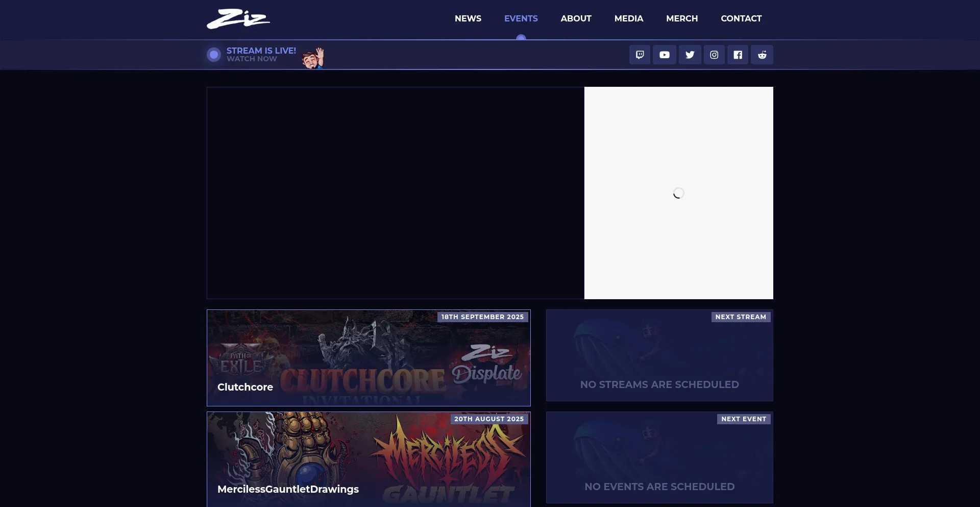Open the CONTACT page
The image size is (980, 507).
tap(741, 18)
